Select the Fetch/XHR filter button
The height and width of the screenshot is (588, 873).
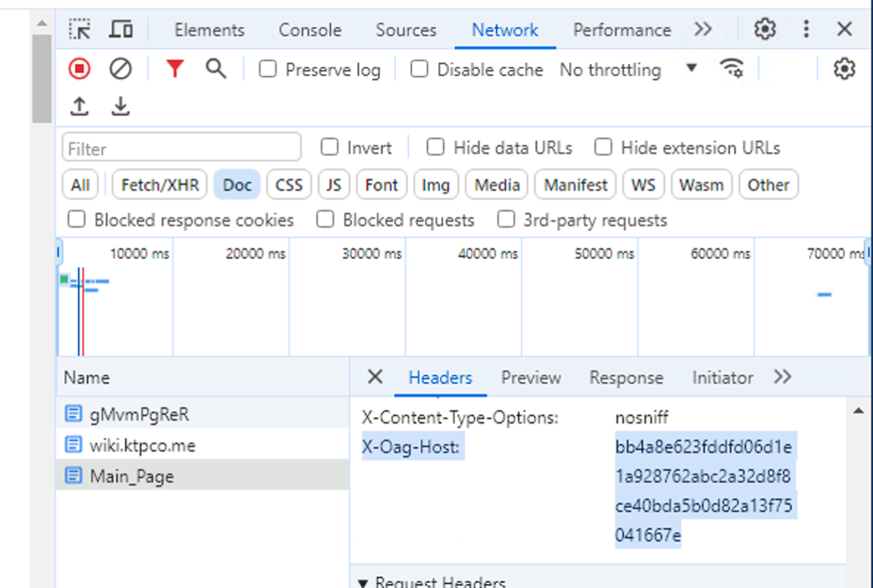pos(159,185)
